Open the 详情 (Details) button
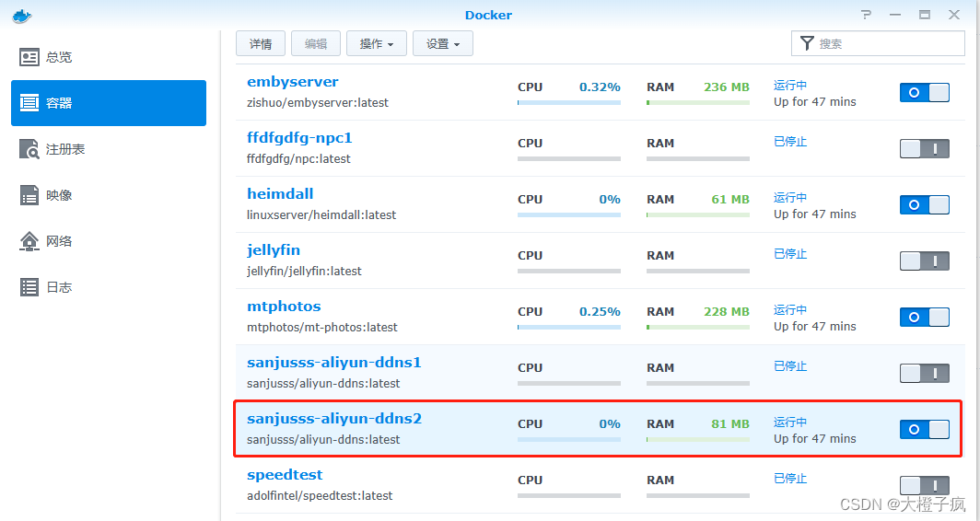980x521 pixels. pyautogui.click(x=261, y=43)
